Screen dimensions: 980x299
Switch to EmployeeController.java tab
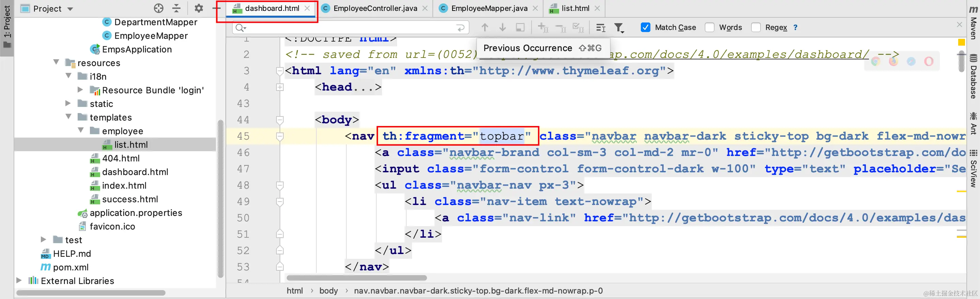[x=375, y=8]
